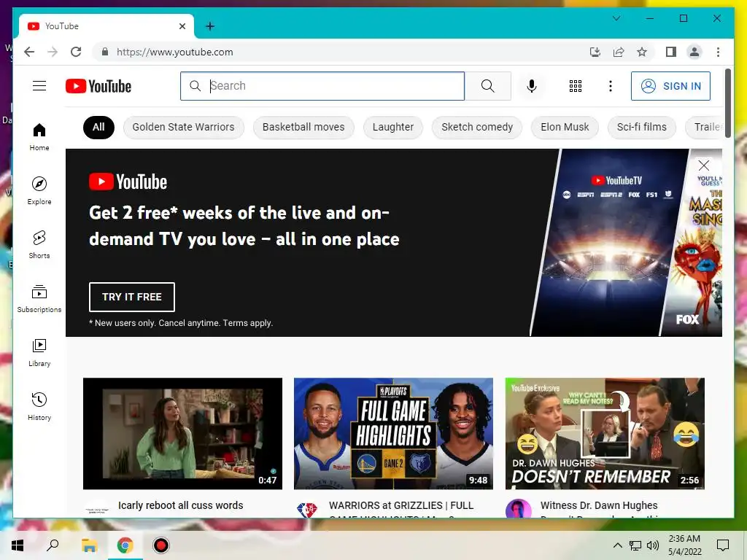Open File Explorer from the taskbar
The width and height of the screenshot is (747, 560).
click(x=89, y=545)
